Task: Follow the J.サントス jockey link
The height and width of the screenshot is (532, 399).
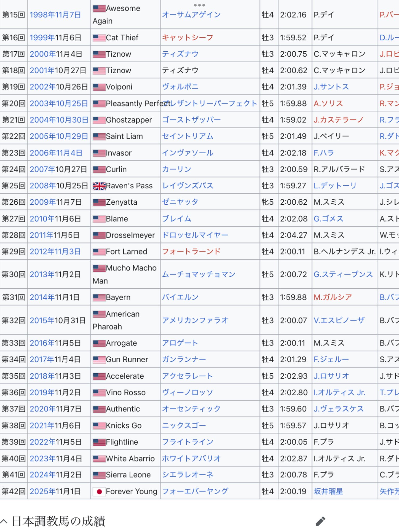Action: point(331,87)
